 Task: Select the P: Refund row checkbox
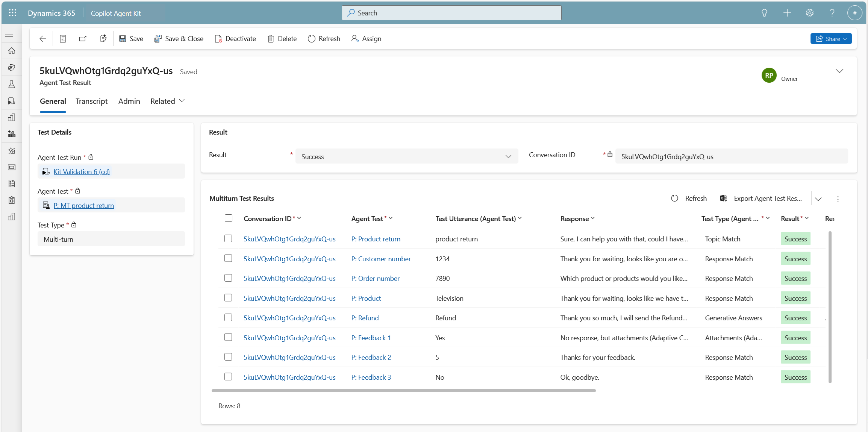[x=228, y=317]
